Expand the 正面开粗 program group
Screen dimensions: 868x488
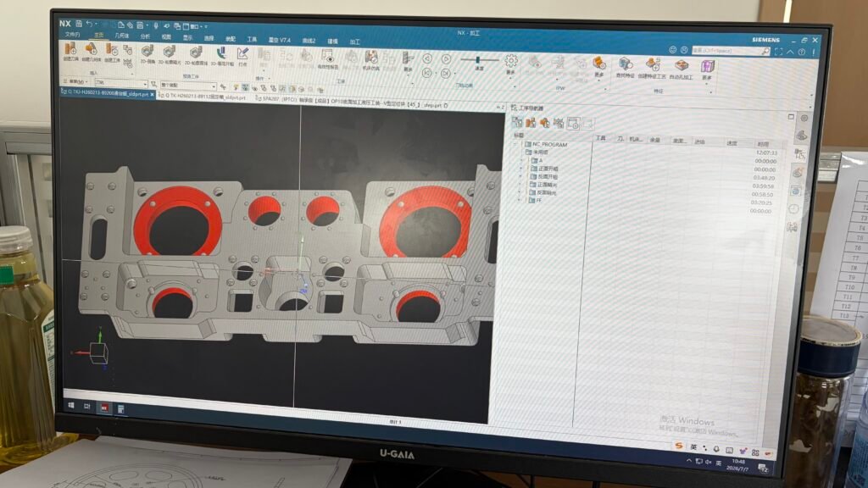pos(521,169)
